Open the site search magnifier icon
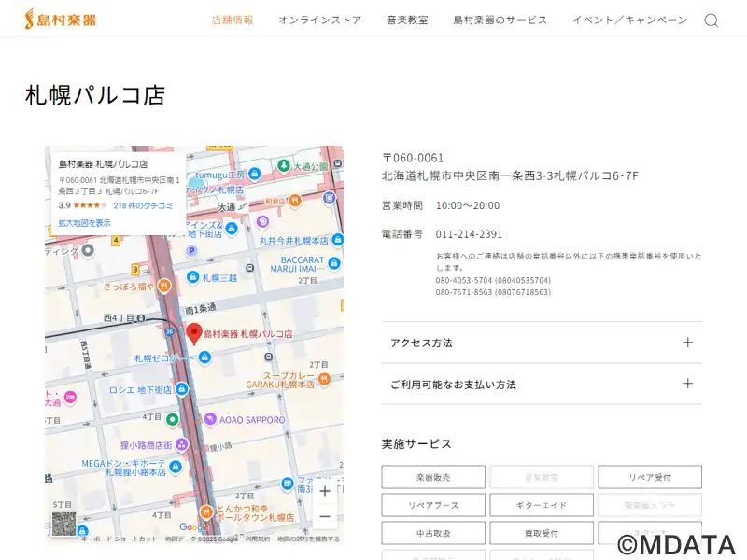The height and width of the screenshot is (560, 747). point(712,21)
